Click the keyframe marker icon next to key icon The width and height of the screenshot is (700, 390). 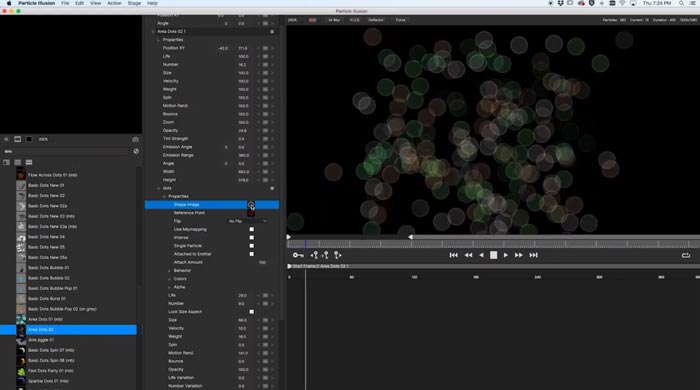(314, 255)
